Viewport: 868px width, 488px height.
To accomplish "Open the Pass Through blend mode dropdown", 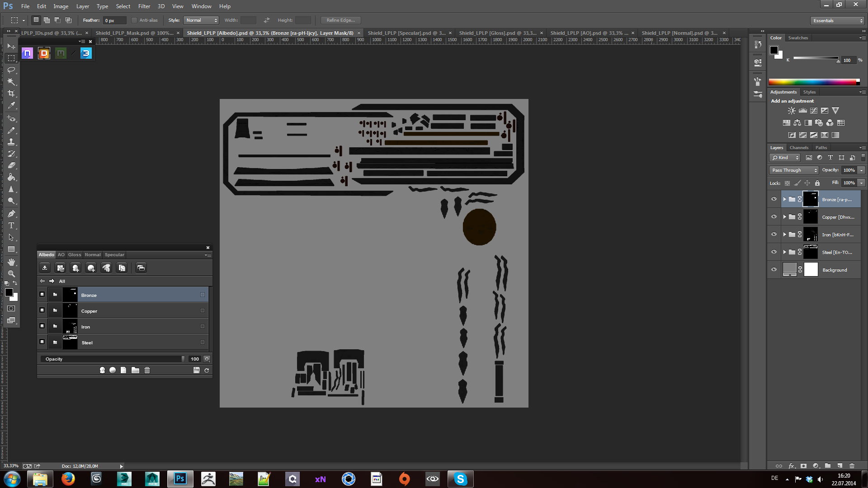I will [794, 170].
